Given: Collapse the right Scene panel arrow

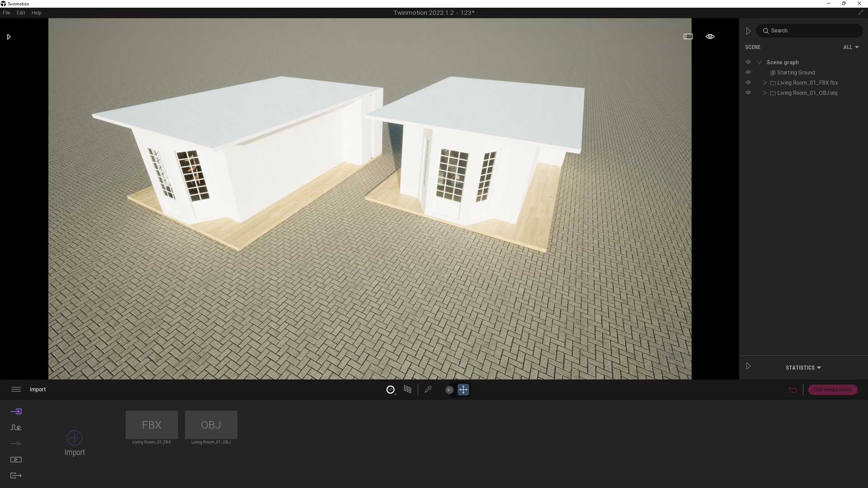Looking at the screenshot, I should pos(748,31).
